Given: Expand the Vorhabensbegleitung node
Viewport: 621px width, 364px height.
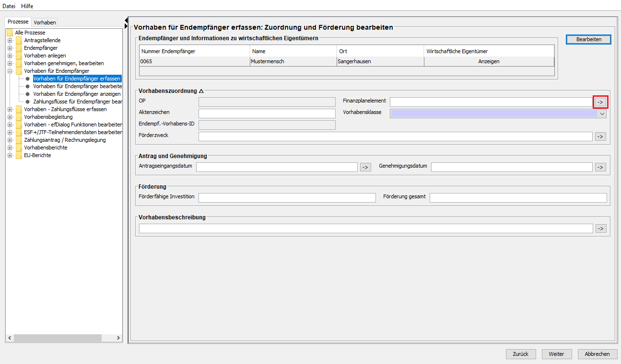Looking at the screenshot, I should (9, 117).
